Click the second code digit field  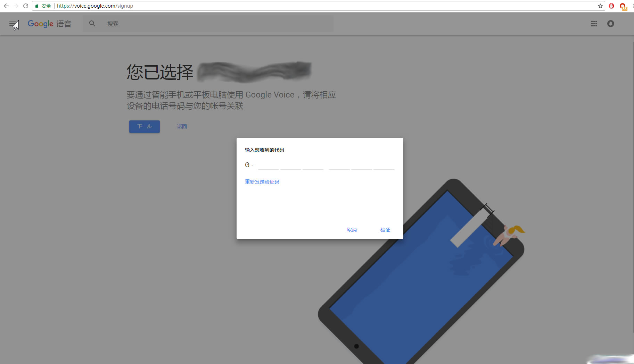pos(290,165)
